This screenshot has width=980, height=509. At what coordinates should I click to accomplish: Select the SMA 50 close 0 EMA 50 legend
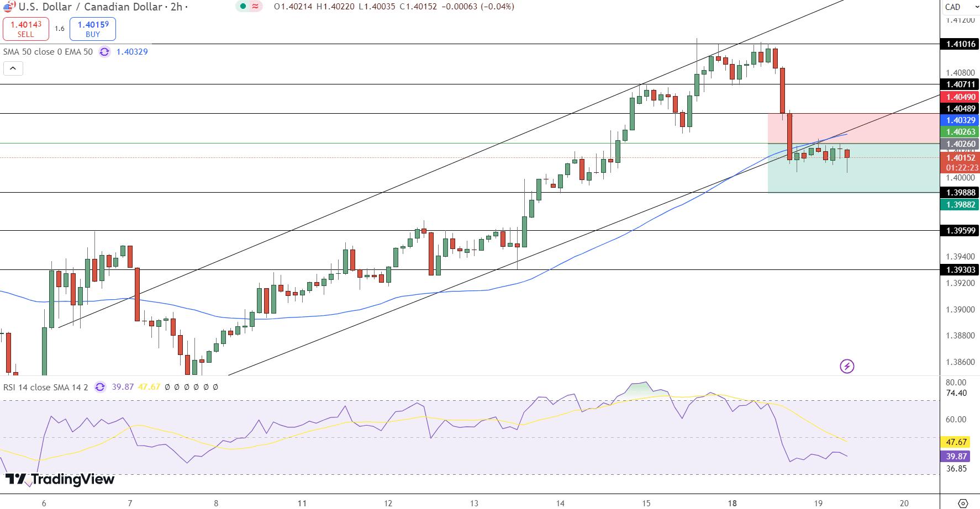click(x=48, y=52)
